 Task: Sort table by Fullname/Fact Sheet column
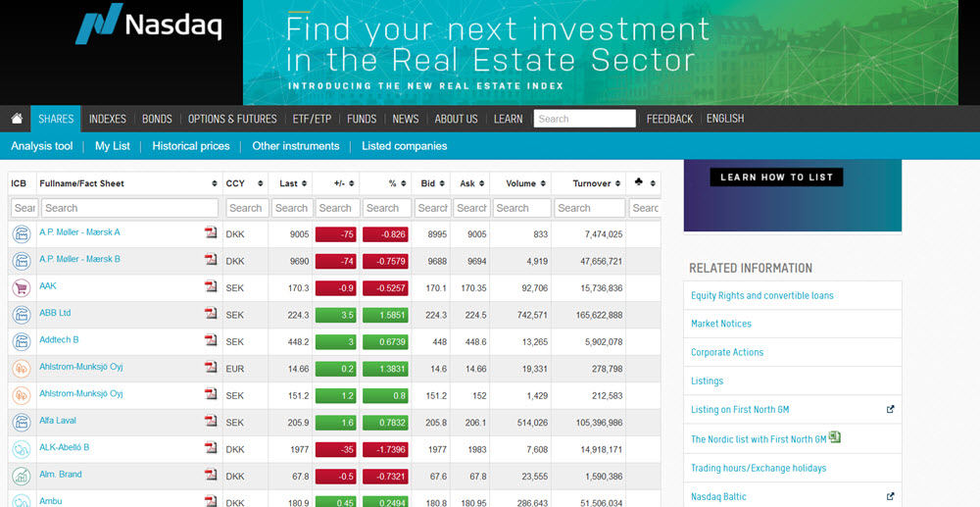coord(127,183)
